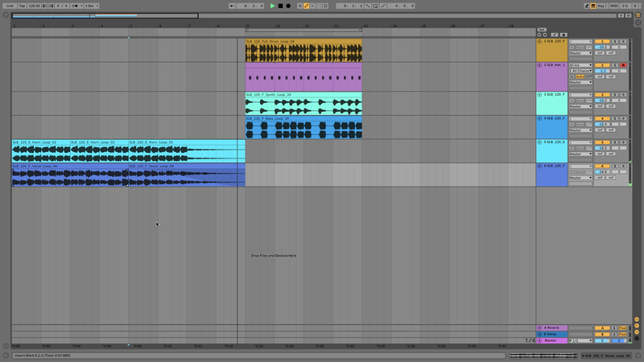Toggle Punch-Out switch
This screenshot has height=362, width=644.
coord(383,6)
